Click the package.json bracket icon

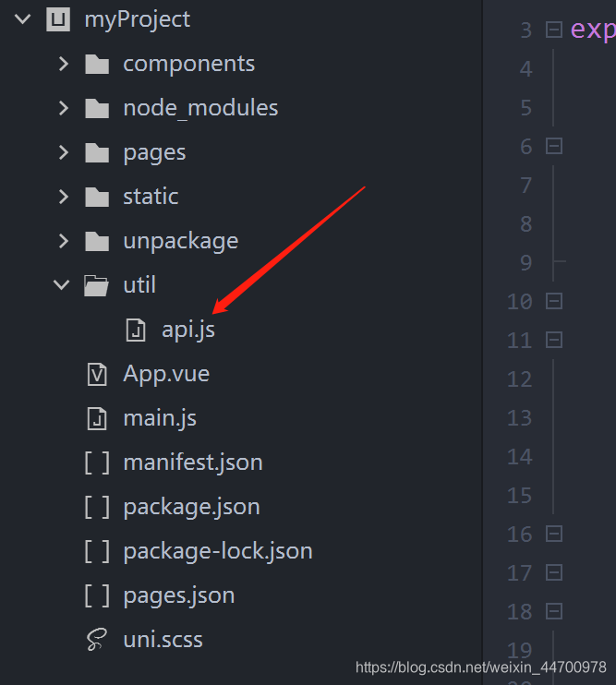click(97, 507)
